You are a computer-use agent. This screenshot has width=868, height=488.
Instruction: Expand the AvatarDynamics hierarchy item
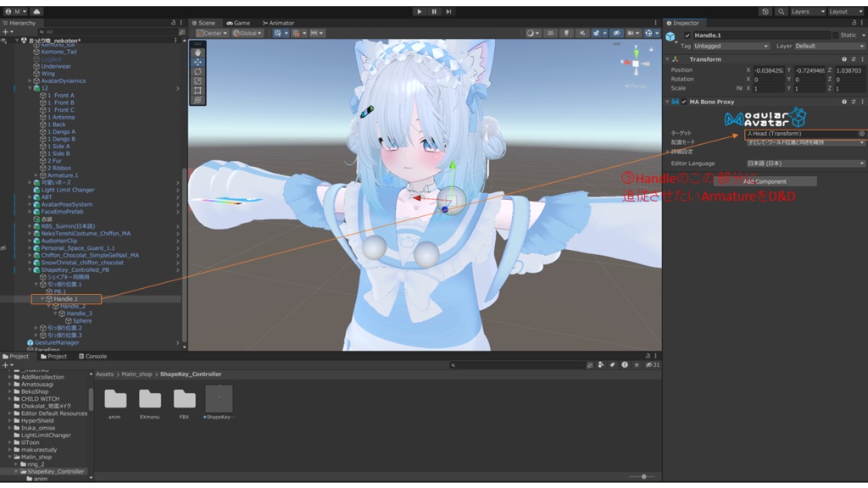[30, 80]
